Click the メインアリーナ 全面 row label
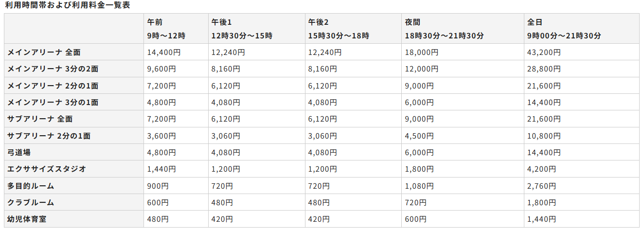The height and width of the screenshot is (231, 644). pyautogui.click(x=40, y=52)
